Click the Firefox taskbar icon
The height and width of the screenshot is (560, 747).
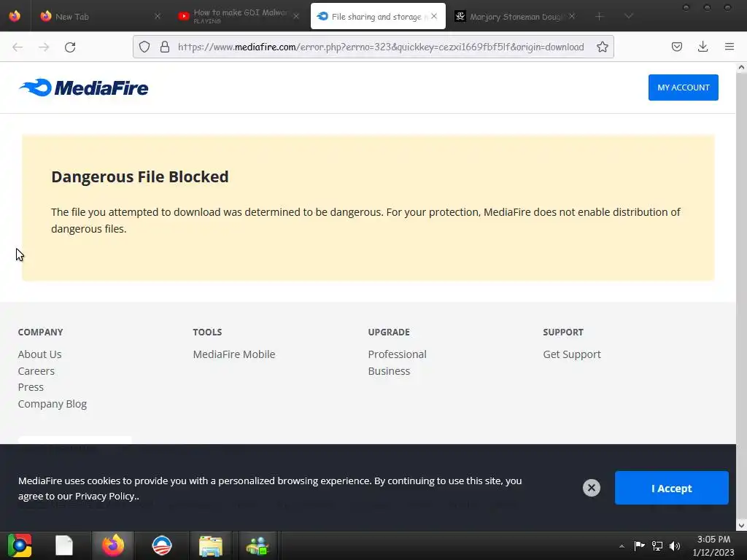click(113, 545)
